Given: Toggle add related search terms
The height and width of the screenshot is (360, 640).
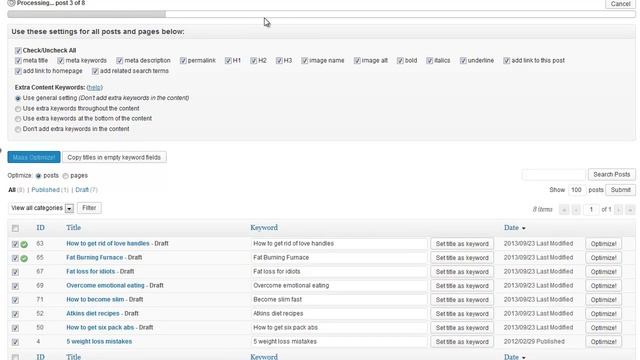Looking at the screenshot, I should [x=95, y=71].
